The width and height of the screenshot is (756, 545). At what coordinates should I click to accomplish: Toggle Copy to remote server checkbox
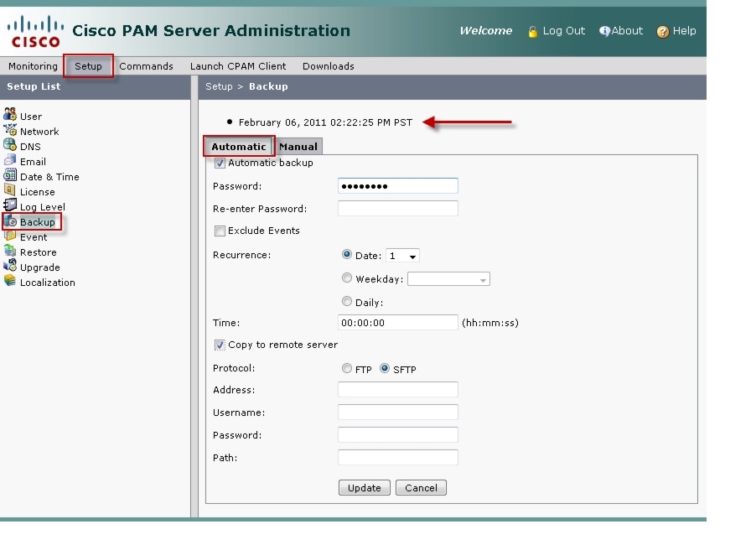(220, 345)
